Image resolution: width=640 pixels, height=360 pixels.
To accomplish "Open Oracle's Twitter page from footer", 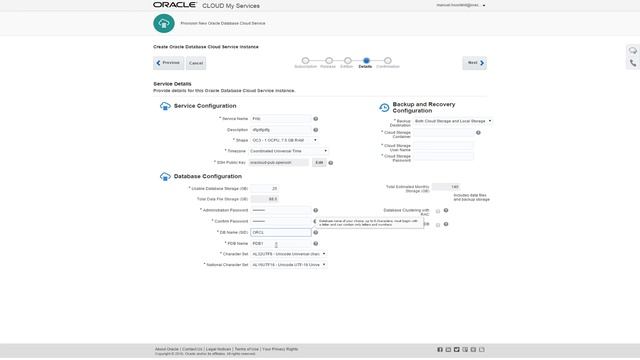I will click(457, 349).
